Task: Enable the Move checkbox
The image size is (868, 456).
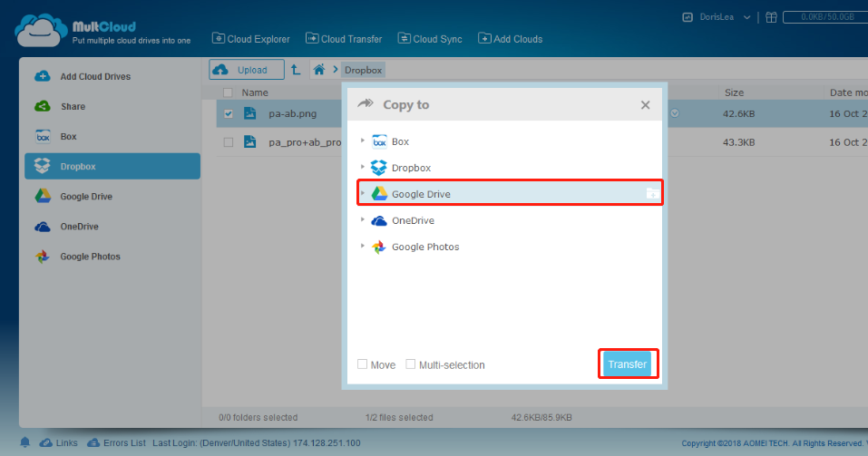Action: (362, 364)
